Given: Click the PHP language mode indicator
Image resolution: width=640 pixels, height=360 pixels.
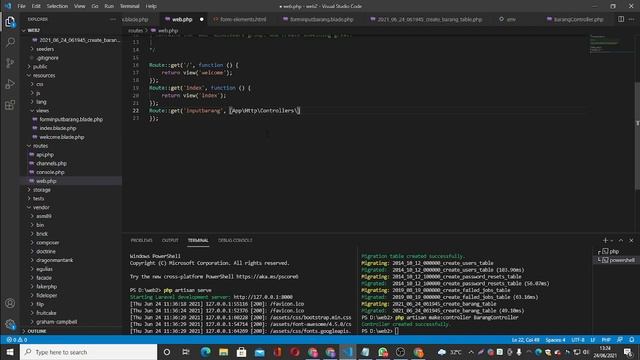Looking at the screenshot, I should pos(606,340).
